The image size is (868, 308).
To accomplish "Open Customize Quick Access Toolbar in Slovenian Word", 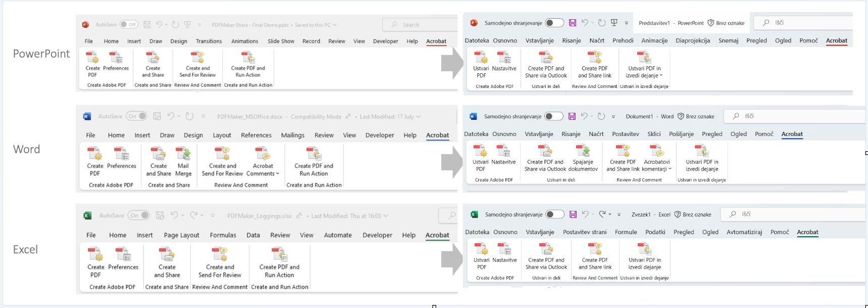I will 614,116.
